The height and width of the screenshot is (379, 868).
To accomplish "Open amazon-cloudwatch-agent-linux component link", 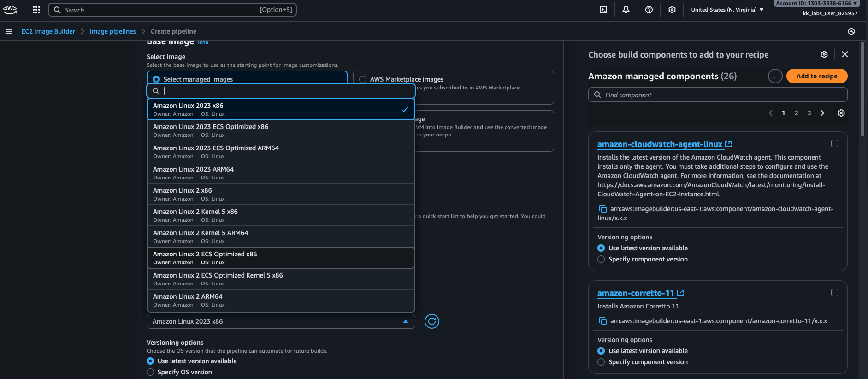I will tap(660, 144).
